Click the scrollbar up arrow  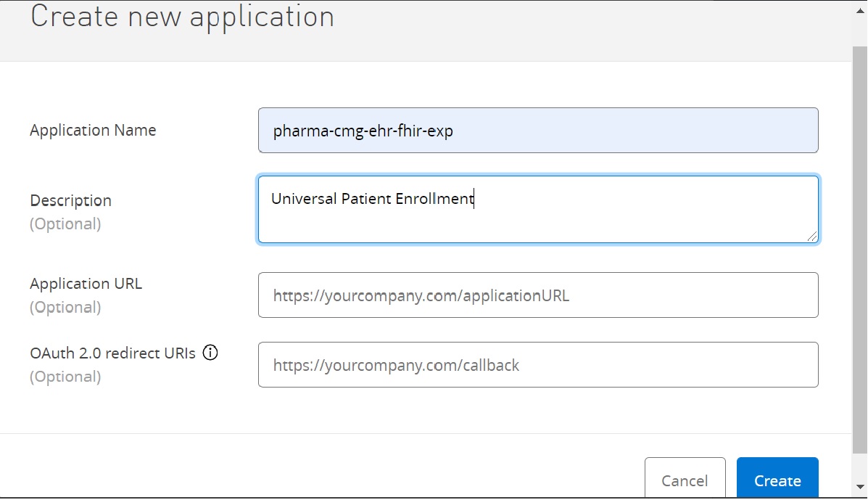point(860,10)
